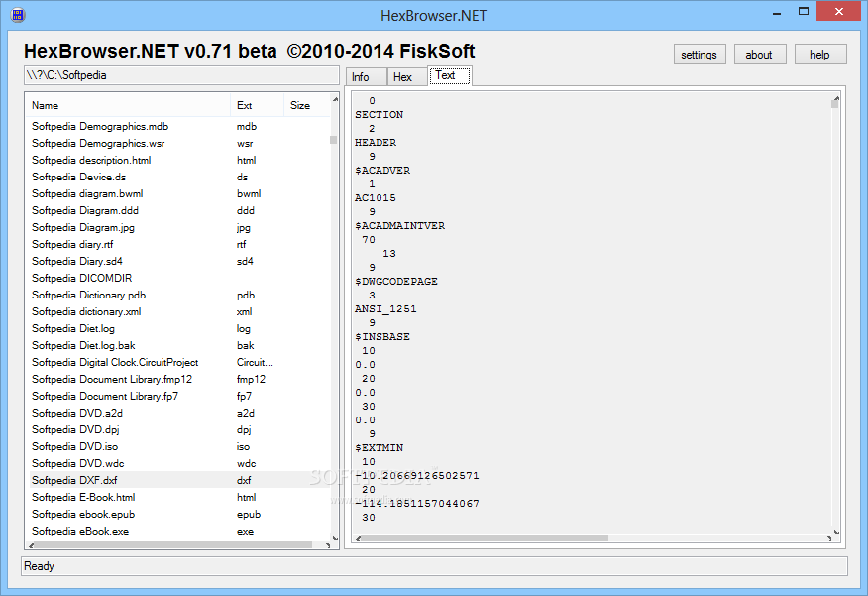Click text pane scroll down arrow
This screenshot has width=868, height=596.
(x=836, y=531)
